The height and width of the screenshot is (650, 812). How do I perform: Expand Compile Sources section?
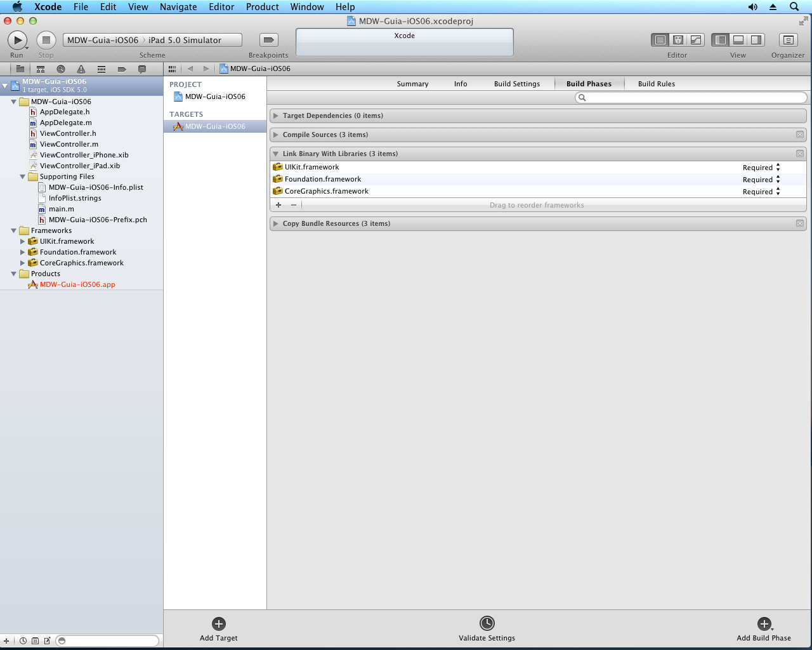tap(276, 135)
